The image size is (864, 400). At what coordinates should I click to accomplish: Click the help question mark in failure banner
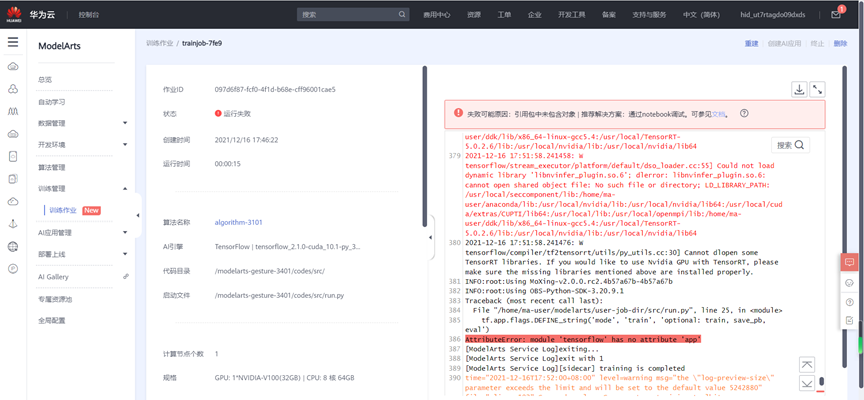[x=744, y=113]
